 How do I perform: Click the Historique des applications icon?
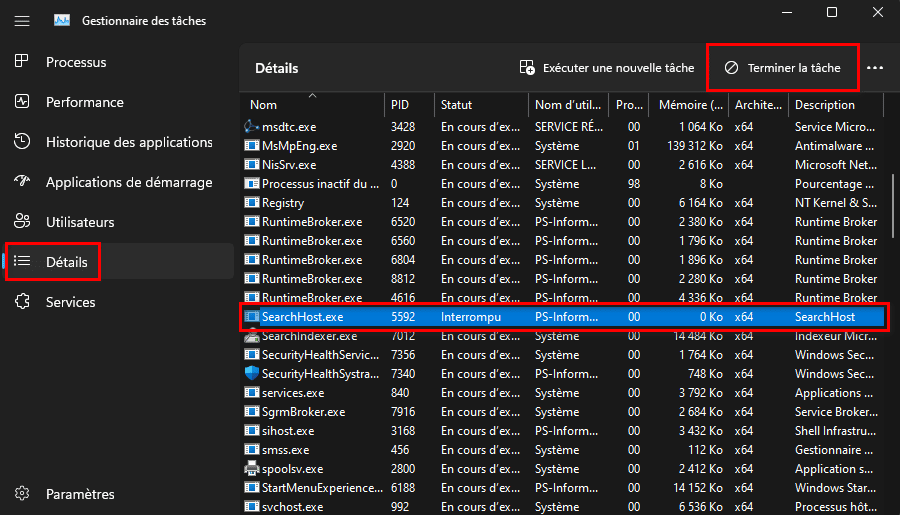coord(22,141)
